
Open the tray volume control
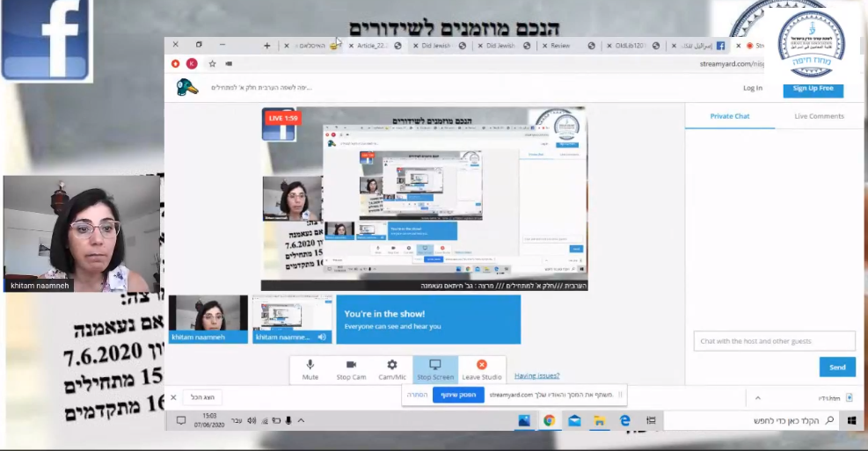click(252, 420)
